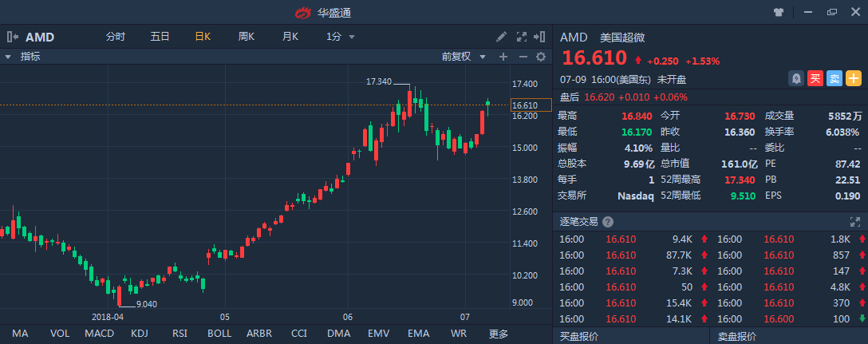This screenshot has height=344, width=868.
Task: Click the 17.340 high marker on chart
Action: pos(379,81)
